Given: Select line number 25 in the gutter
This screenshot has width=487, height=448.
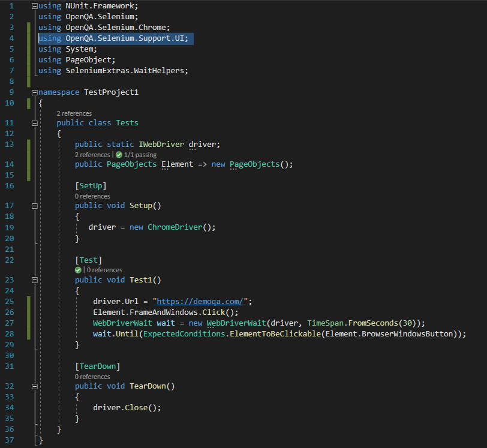Looking at the screenshot, I should pos(9,300).
